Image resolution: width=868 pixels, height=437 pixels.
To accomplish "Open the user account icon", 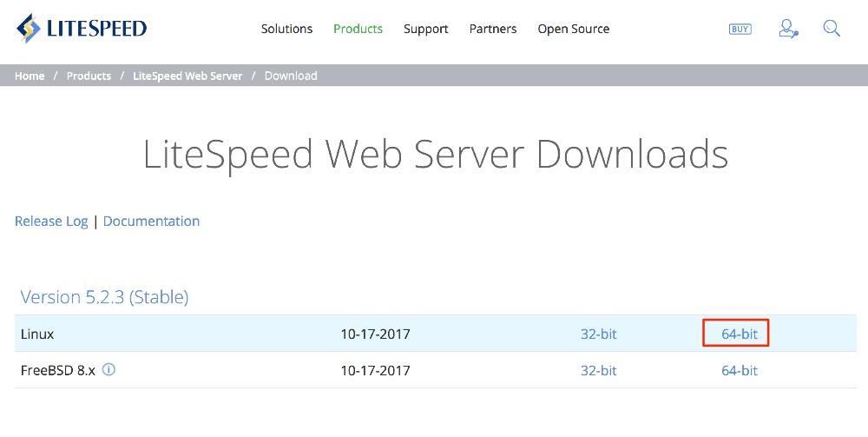I will [x=788, y=29].
